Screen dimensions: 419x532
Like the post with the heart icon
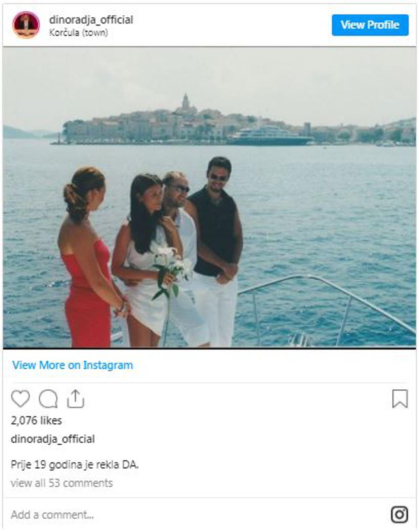tap(21, 399)
